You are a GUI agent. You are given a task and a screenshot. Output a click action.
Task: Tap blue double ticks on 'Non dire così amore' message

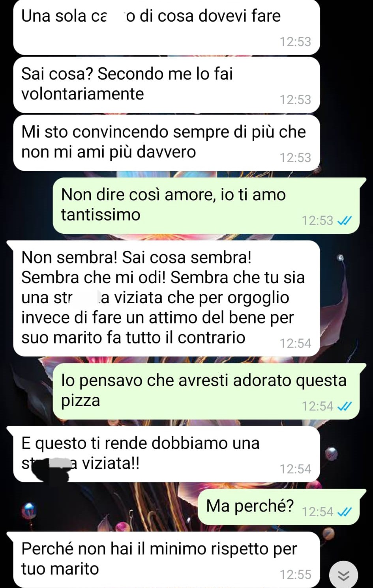coord(345,220)
